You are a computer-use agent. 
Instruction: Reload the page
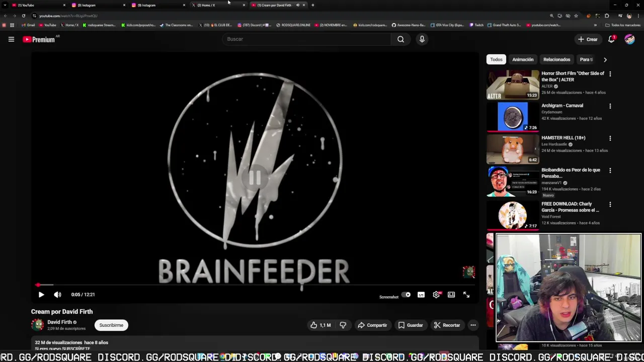[x=23, y=16]
